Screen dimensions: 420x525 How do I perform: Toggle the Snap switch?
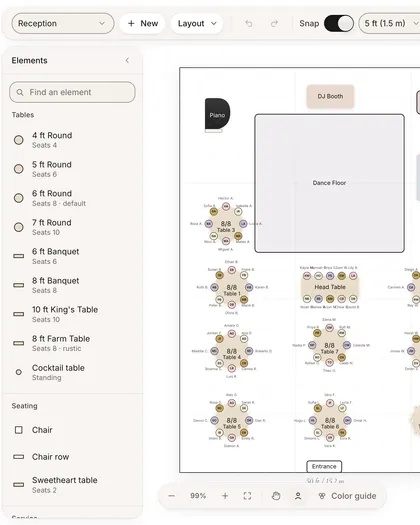coord(339,23)
